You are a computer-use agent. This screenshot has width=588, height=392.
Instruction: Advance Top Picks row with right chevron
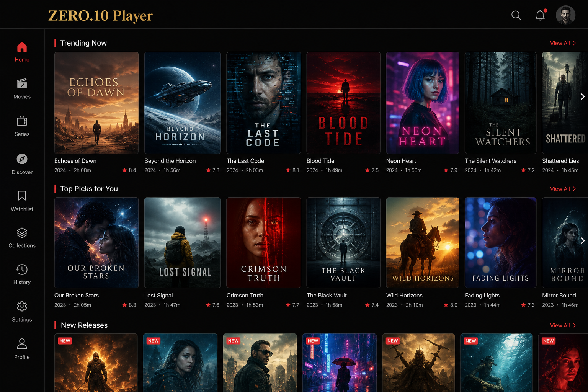click(582, 241)
